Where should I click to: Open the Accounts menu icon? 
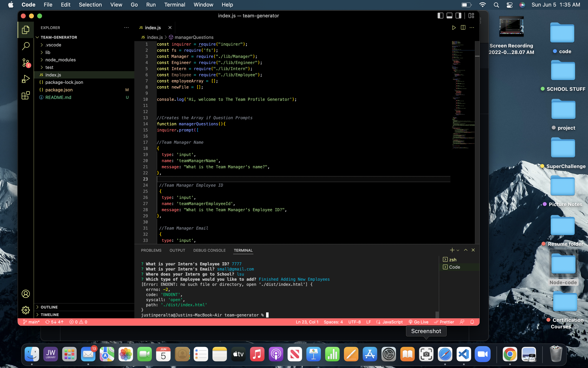pyautogui.click(x=26, y=294)
